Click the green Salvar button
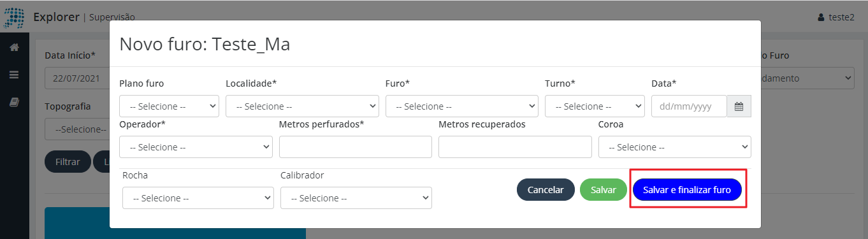 tap(604, 190)
